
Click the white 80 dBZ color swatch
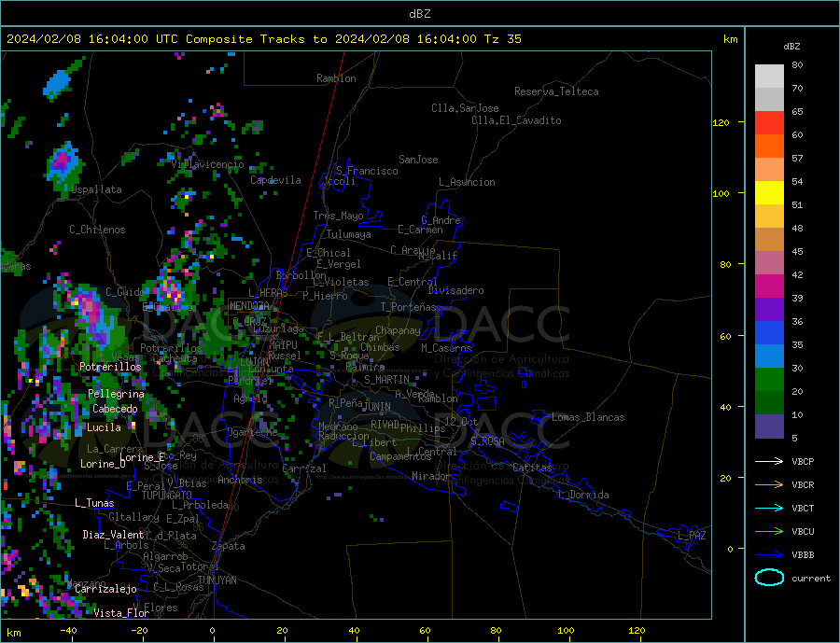coord(769,77)
